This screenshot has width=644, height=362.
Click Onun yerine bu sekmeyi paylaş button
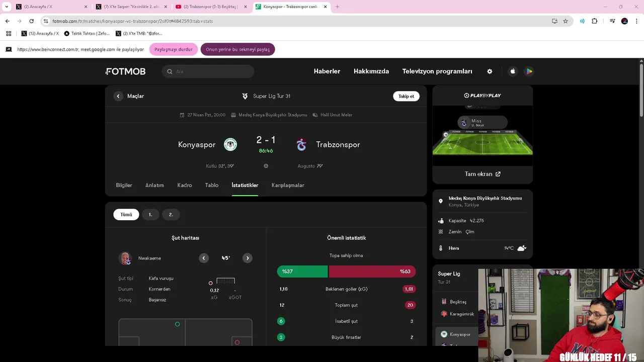[237, 49]
